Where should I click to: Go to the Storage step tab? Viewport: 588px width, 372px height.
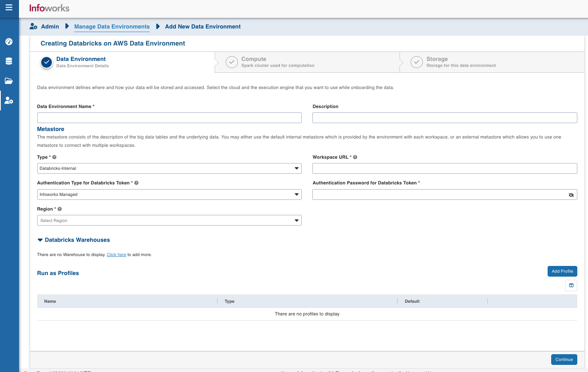tap(492, 62)
